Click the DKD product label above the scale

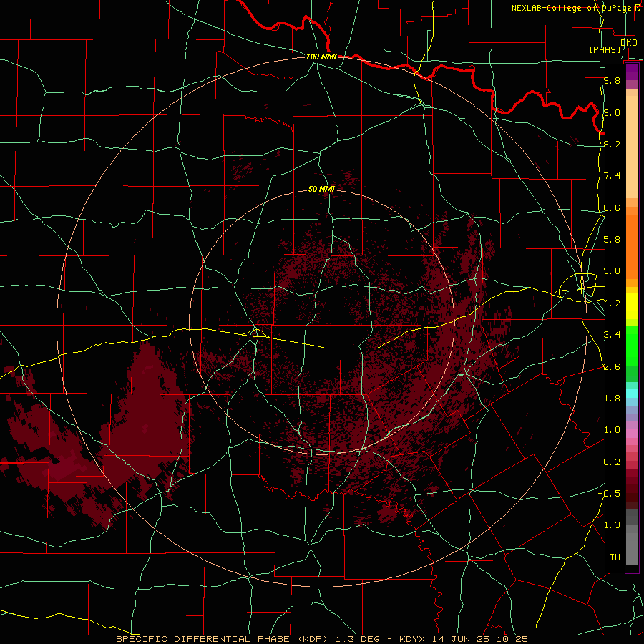[629, 42]
